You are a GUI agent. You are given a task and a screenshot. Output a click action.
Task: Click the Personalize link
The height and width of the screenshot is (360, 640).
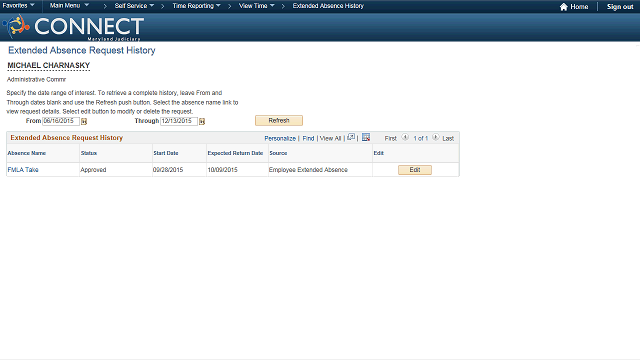280,138
